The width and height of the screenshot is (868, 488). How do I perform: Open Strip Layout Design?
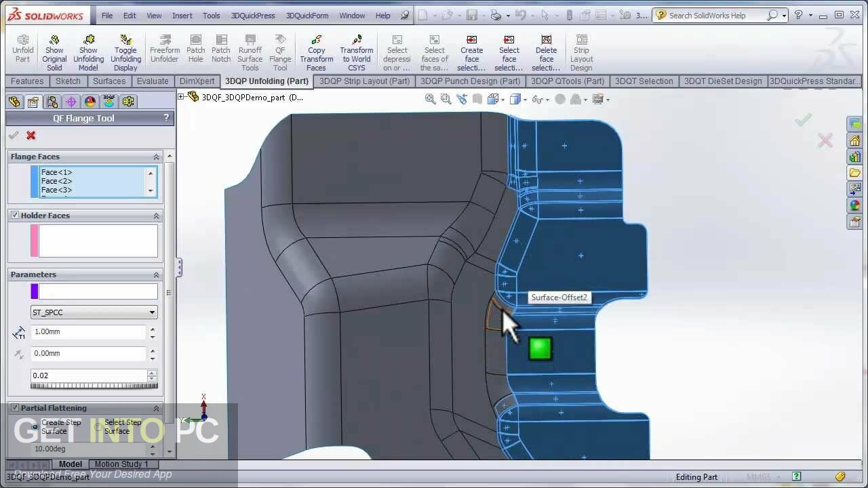(x=581, y=53)
